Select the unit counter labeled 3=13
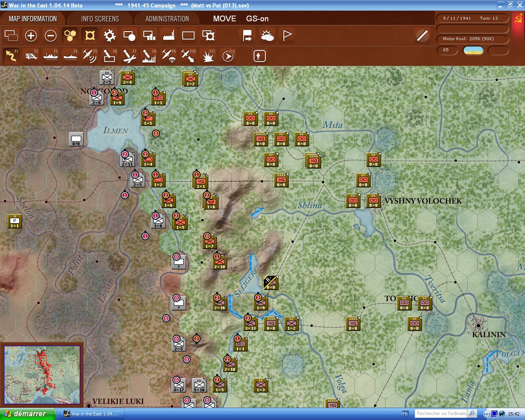Image resolution: width=525 pixels, height=420 pixels. (251, 324)
